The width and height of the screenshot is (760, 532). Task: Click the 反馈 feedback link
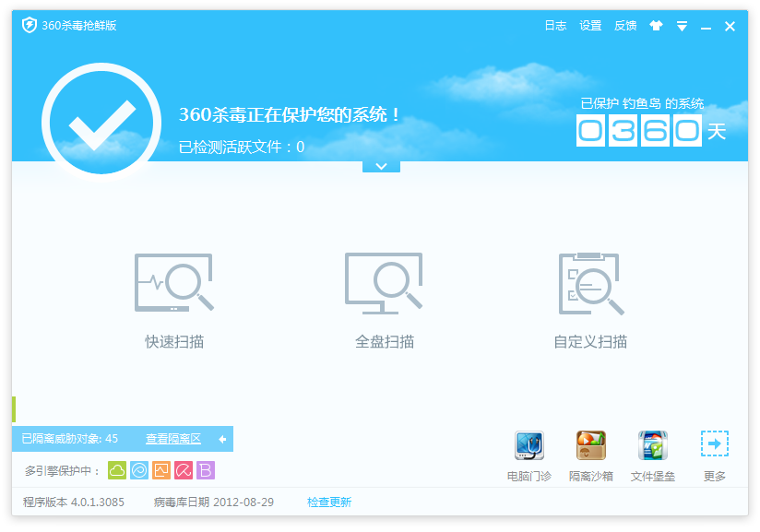pyautogui.click(x=625, y=26)
